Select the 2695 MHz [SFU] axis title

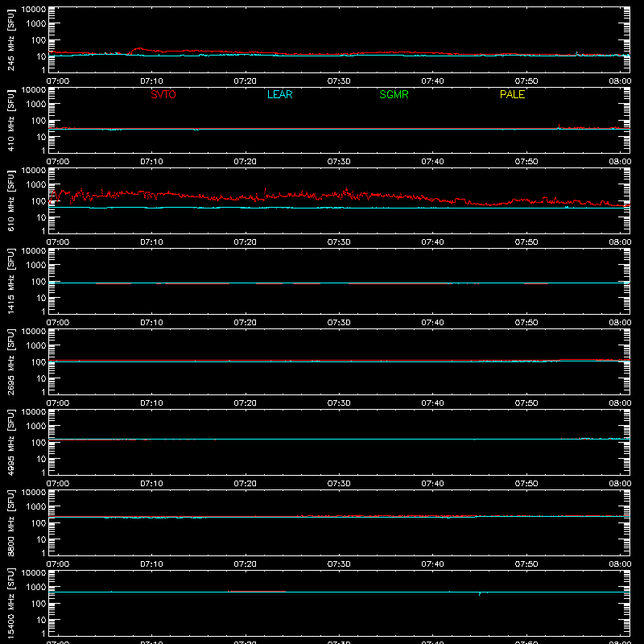pyautogui.click(x=10, y=361)
